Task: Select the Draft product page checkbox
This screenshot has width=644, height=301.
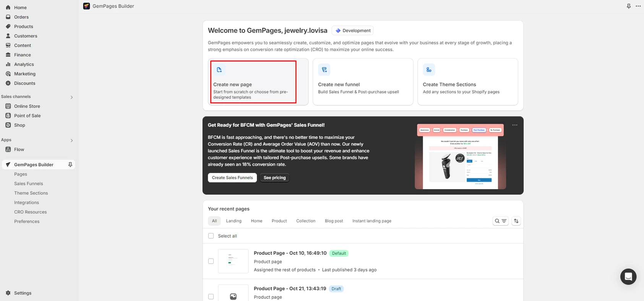Action: 211,296
